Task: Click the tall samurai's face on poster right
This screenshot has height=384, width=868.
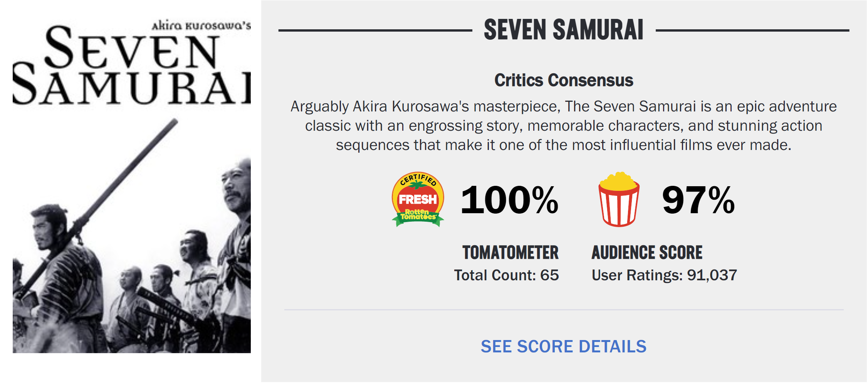Action: [236, 185]
